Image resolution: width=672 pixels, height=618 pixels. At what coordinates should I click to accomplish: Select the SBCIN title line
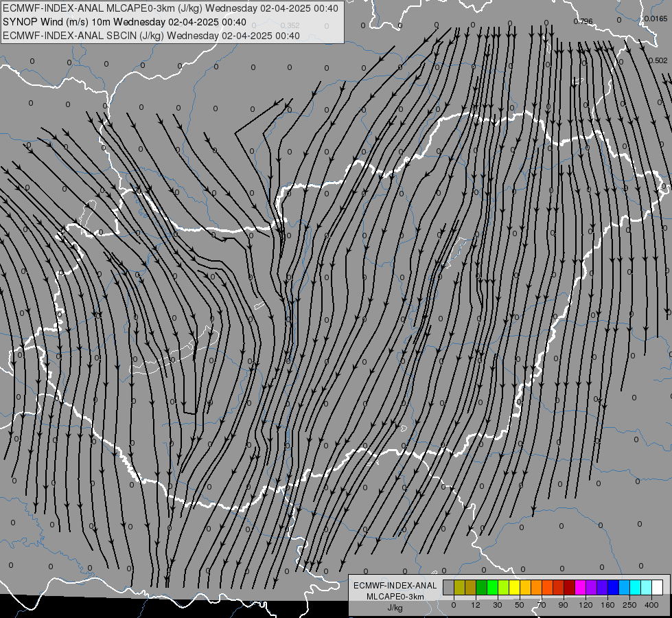point(151,36)
